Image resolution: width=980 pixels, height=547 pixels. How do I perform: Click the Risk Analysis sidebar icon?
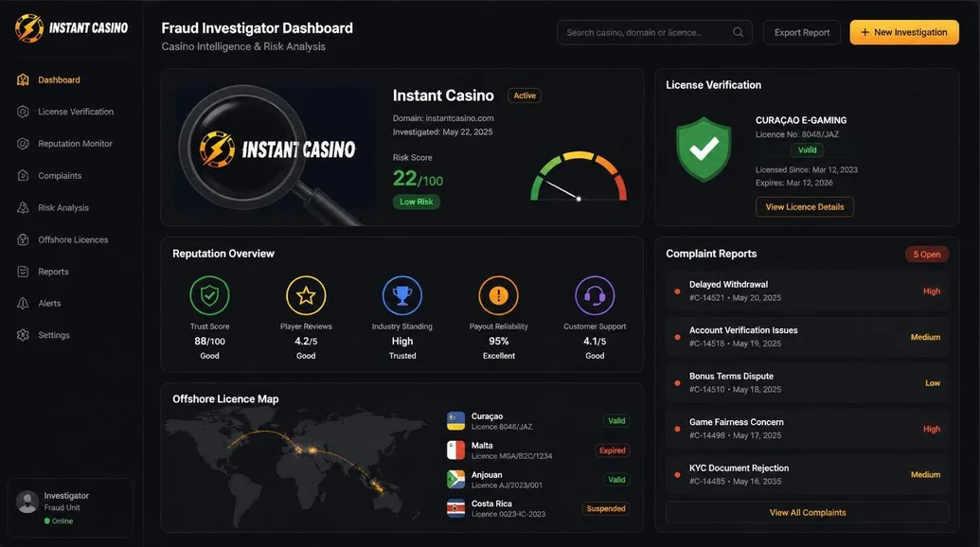[23, 207]
